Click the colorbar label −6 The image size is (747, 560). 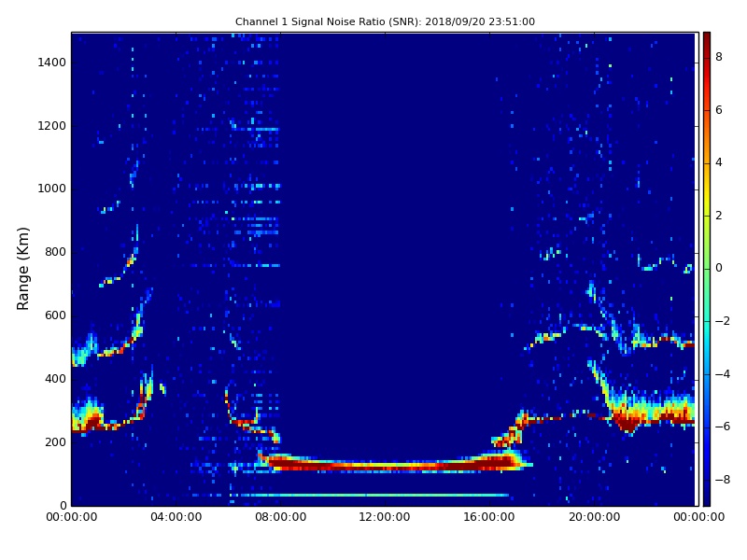722,427
